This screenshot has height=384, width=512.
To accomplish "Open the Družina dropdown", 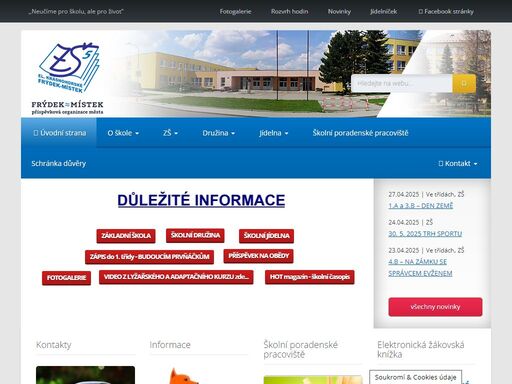I will tap(219, 133).
